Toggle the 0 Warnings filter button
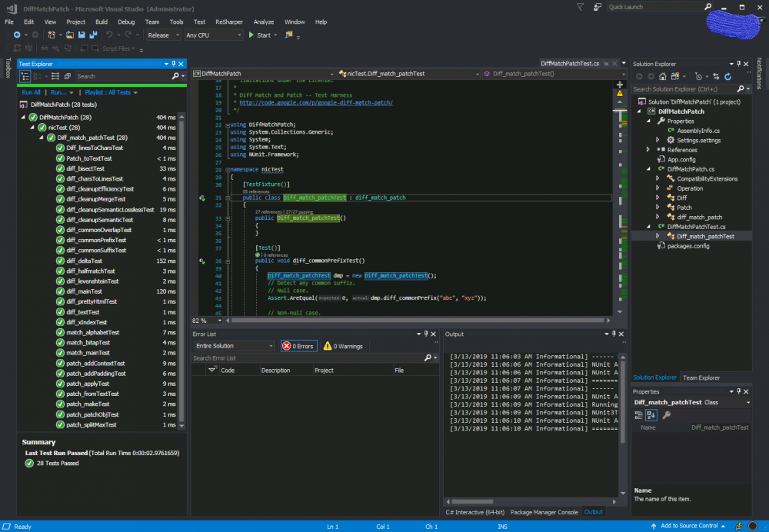769x532 pixels. [x=343, y=346]
